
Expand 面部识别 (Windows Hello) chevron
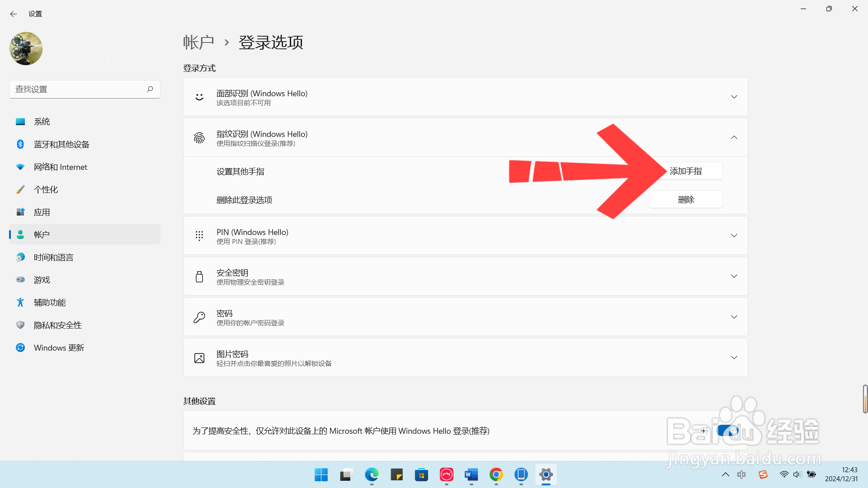coord(734,97)
